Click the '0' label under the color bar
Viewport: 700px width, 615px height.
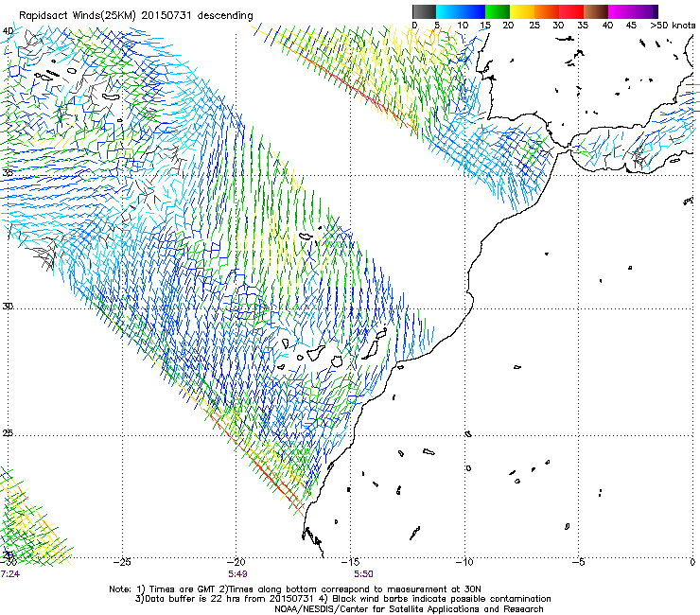(414, 26)
